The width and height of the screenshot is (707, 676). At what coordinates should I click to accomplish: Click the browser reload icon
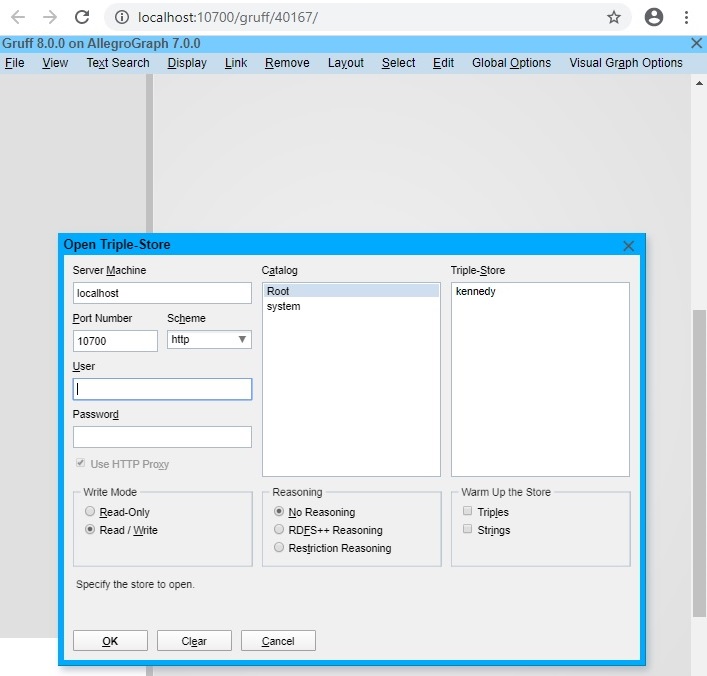click(x=82, y=17)
